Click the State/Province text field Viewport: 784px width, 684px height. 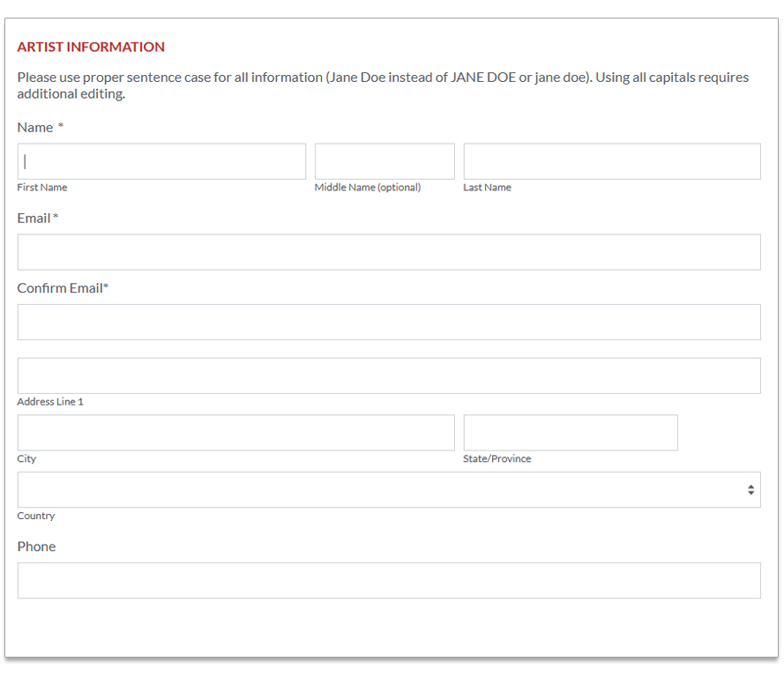coord(571,433)
